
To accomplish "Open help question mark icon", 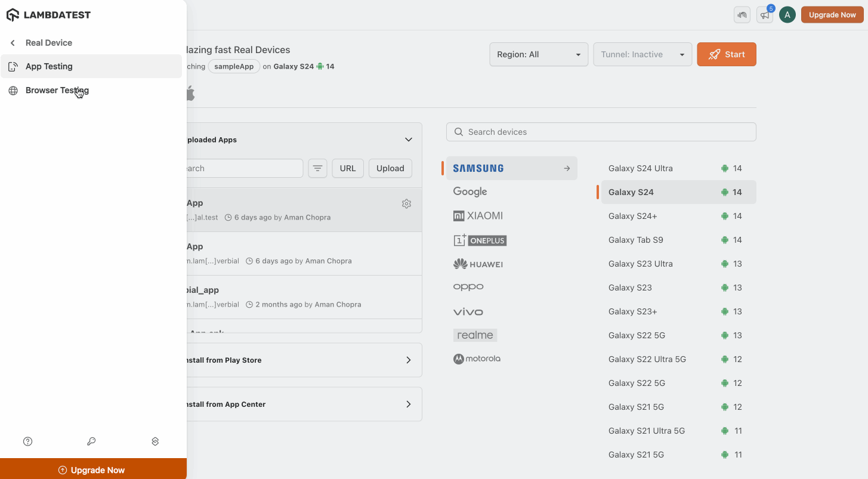I will pos(27,441).
